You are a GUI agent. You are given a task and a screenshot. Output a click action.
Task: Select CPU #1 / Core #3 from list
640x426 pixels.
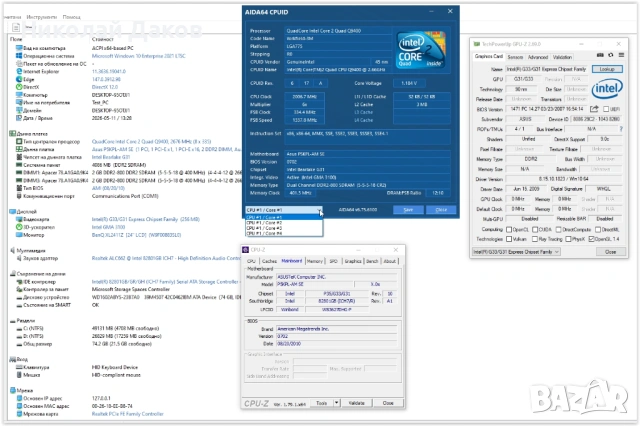284,228
